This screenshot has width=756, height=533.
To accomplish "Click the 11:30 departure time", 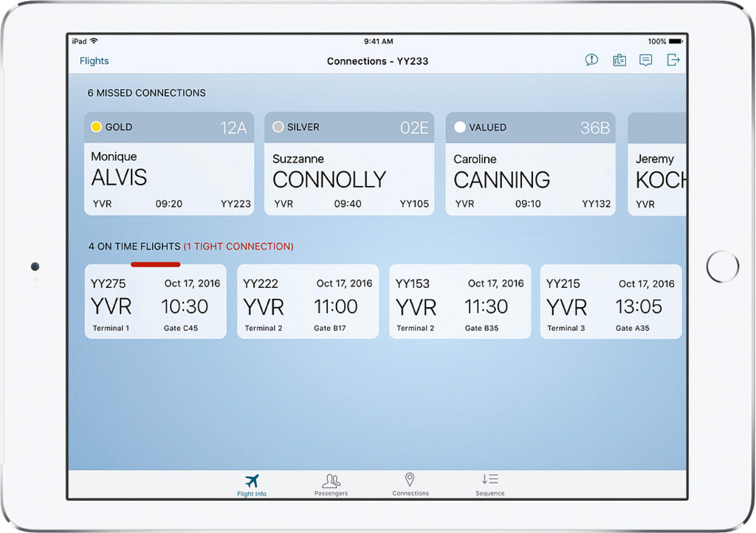I will [x=486, y=306].
